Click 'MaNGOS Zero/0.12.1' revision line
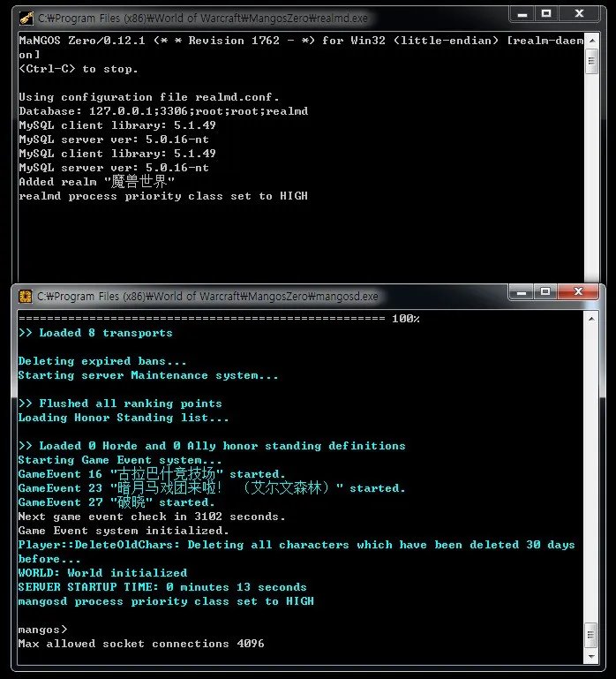This screenshot has height=679, width=616. click(301, 48)
